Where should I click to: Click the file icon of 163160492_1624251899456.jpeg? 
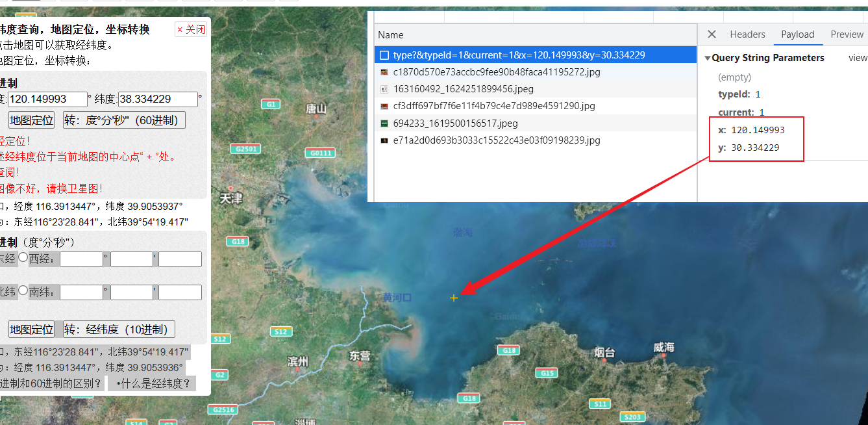click(x=384, y=89)
